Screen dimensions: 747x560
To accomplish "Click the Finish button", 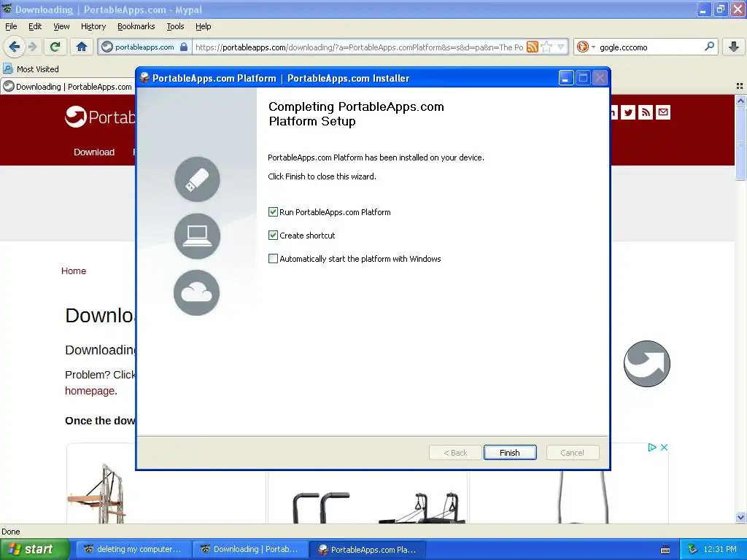I will point(510,452).
